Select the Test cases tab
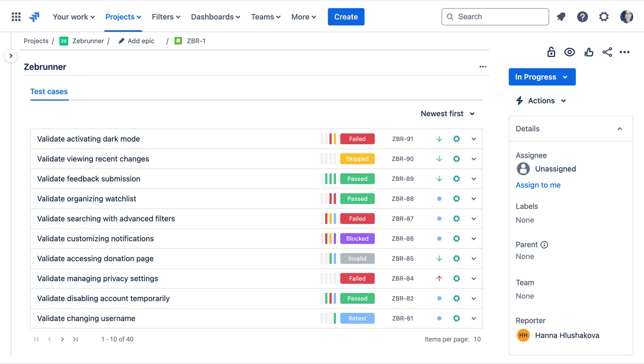This screenshot has width=644, height=364. (x=49, y=91)
